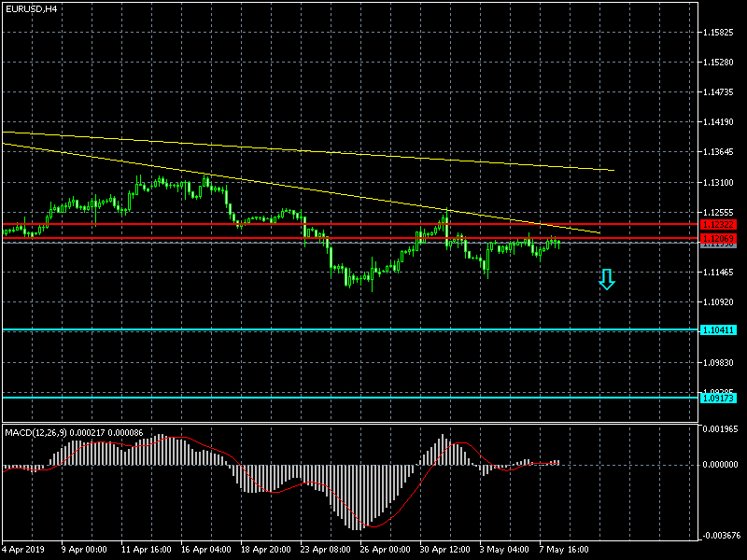This screenshot has width=747, height=560.
Task: Click the 26 Apr 00:00 time label
Action: point(386,549)
